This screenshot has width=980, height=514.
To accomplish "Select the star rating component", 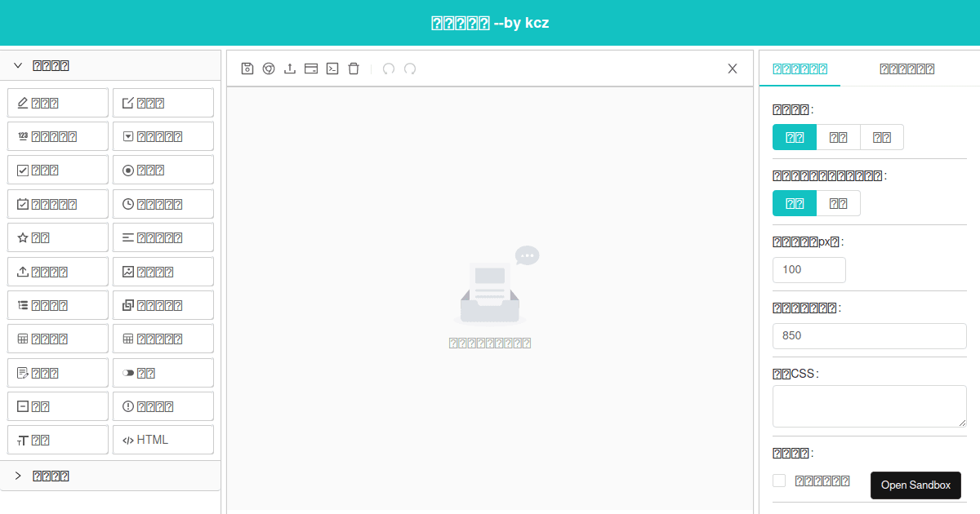I will point(57,237).
